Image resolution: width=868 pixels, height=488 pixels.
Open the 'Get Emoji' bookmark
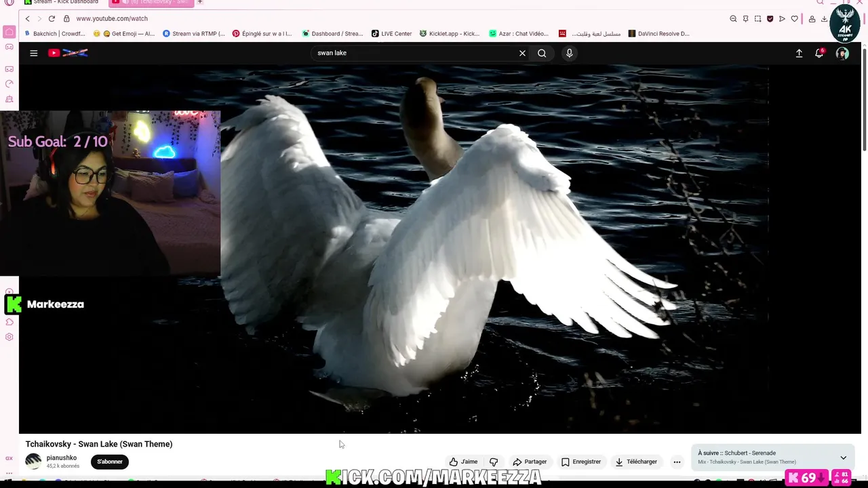[x=124, y=33]
